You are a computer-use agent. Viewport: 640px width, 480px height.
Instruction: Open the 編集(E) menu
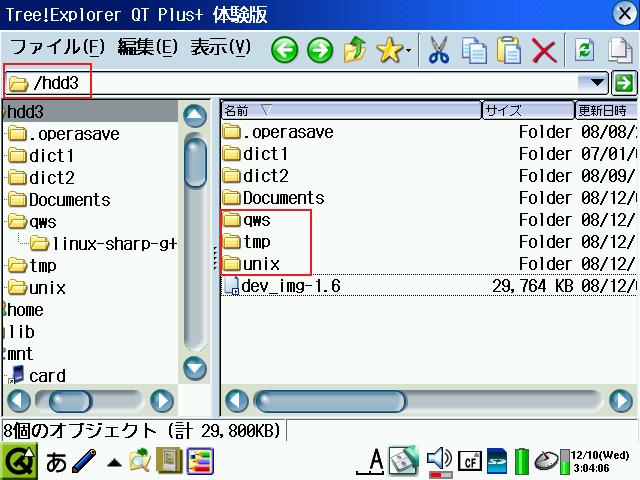tap(147, 47)
